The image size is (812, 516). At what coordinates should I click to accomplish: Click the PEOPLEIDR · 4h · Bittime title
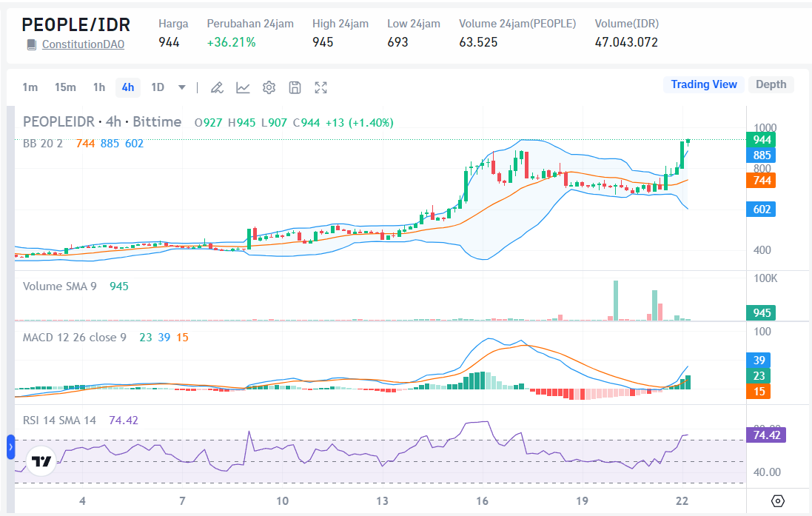(x=102, y=121)
